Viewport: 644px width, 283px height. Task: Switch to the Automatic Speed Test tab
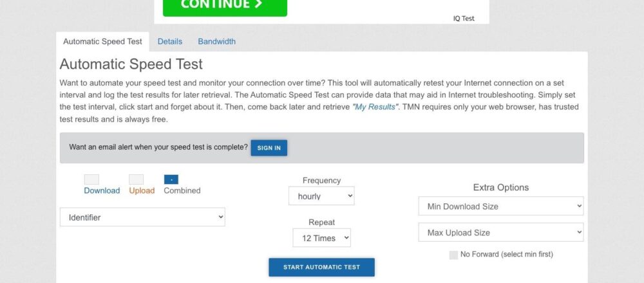click(102, 42)
